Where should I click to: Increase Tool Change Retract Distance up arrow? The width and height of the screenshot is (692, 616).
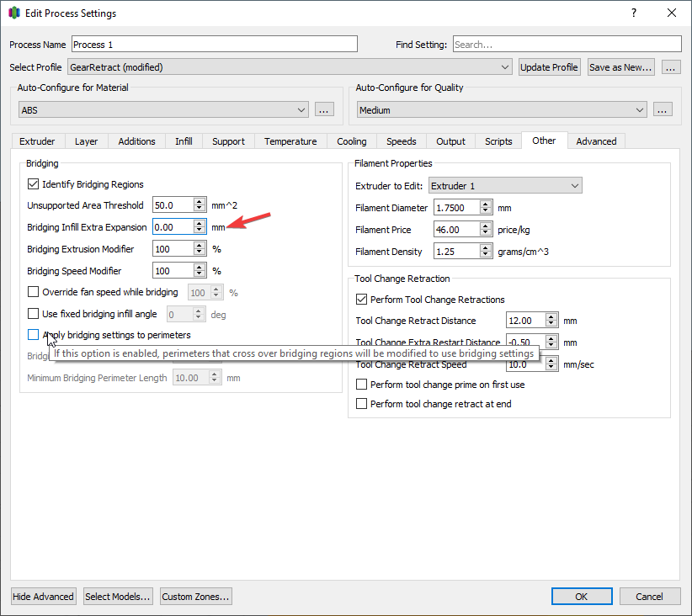[x=551, y=316]
